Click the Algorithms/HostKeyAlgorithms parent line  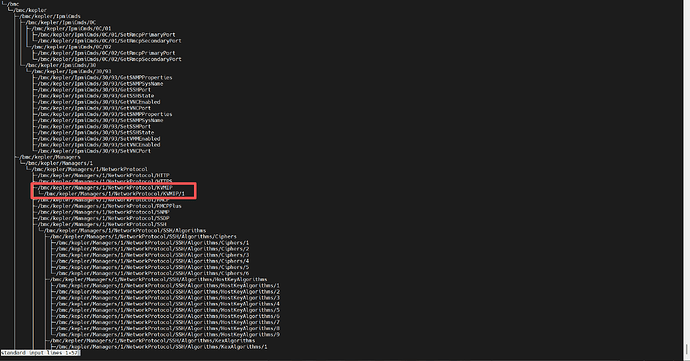tap(159, 280)
